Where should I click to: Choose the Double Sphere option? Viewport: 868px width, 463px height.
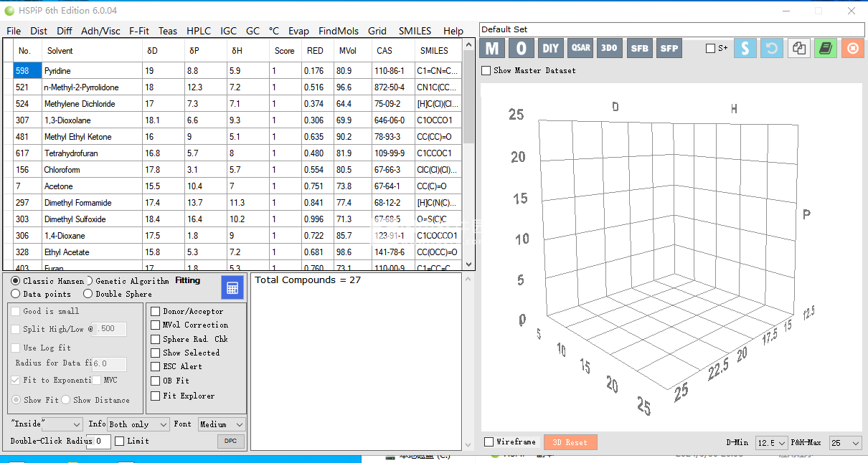point(88,294)
